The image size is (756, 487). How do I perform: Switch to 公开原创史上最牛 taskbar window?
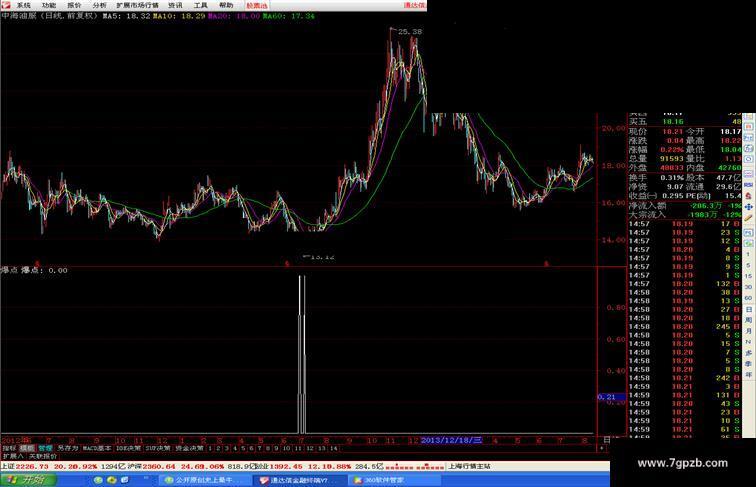pos(204,480)
